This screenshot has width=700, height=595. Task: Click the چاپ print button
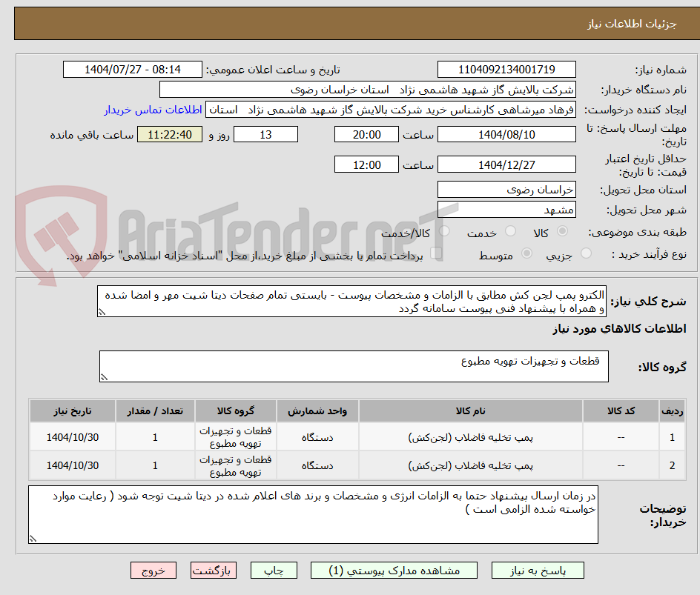(x=274, y=570)
